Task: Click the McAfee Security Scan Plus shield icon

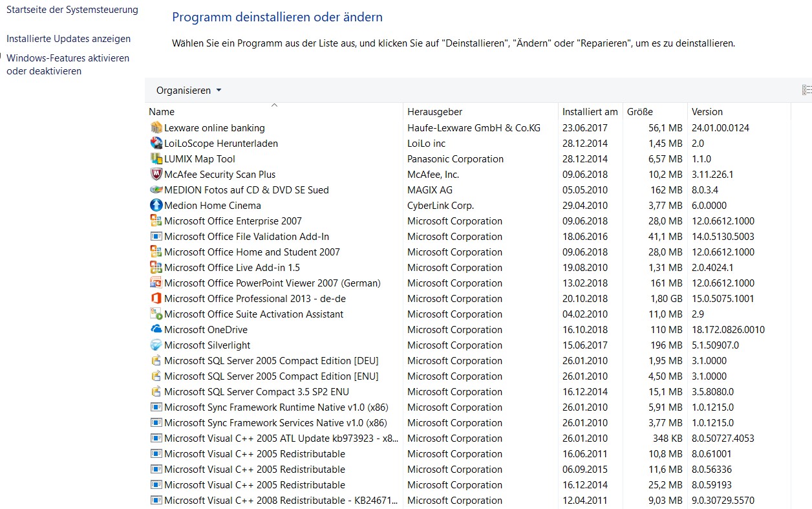Action: point(156,174)
